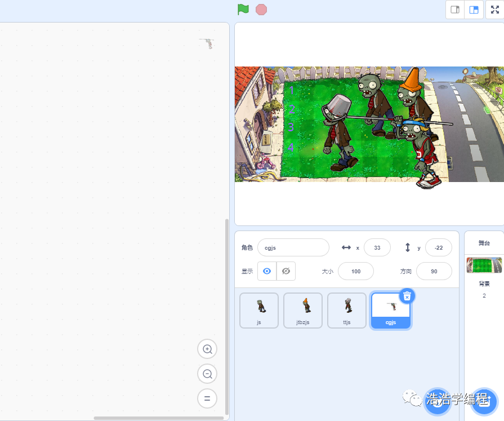504x421 pixels.
Task: Click the horizontal workspace scrollbar
Action: pos(159,418)
